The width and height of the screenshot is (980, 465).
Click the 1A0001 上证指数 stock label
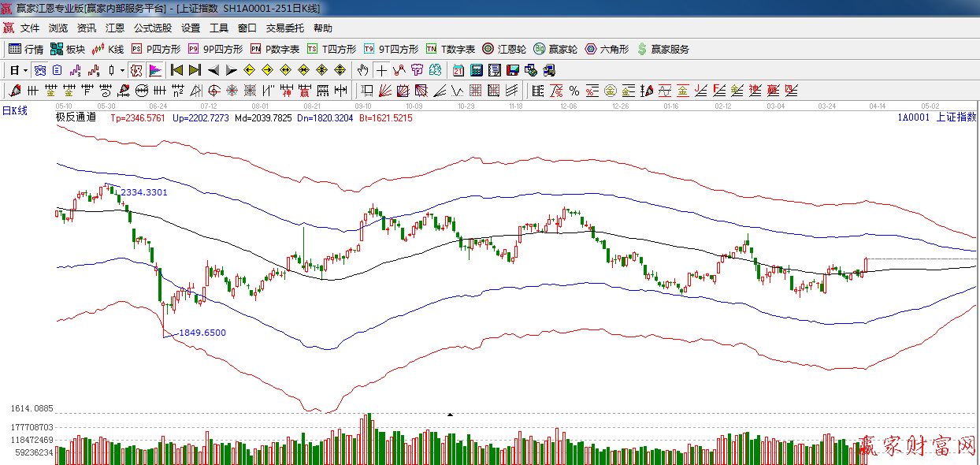(x=936, y=117)
